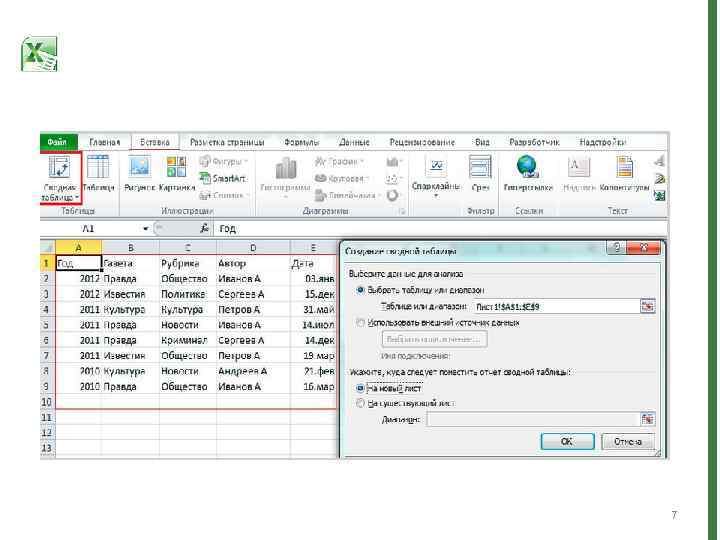The image size is (720, 540).
Task: Click the Диапазон location input field
Action: click(533, 419)
